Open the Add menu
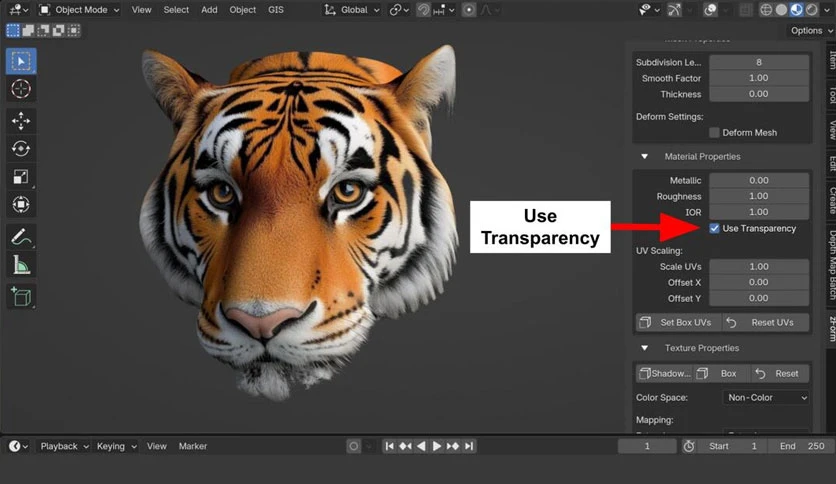The width and height of the screenshot is (836, 484). (x=209, y=10)
